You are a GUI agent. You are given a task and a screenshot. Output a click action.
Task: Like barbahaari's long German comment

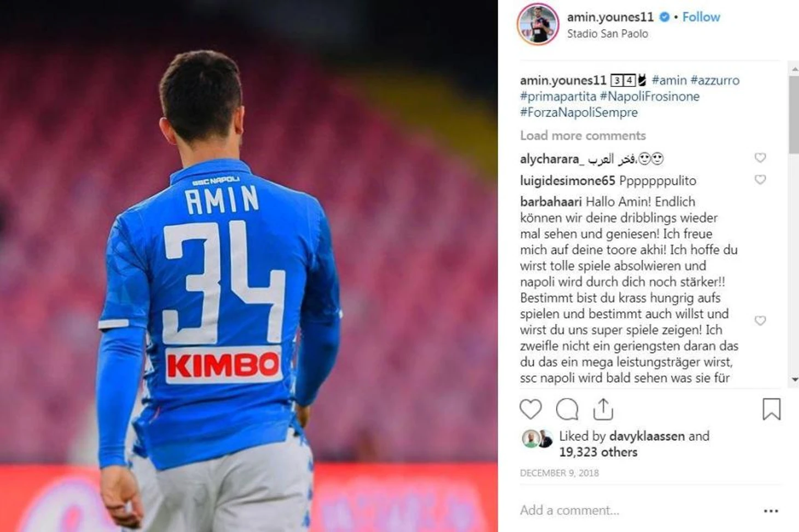760,321
